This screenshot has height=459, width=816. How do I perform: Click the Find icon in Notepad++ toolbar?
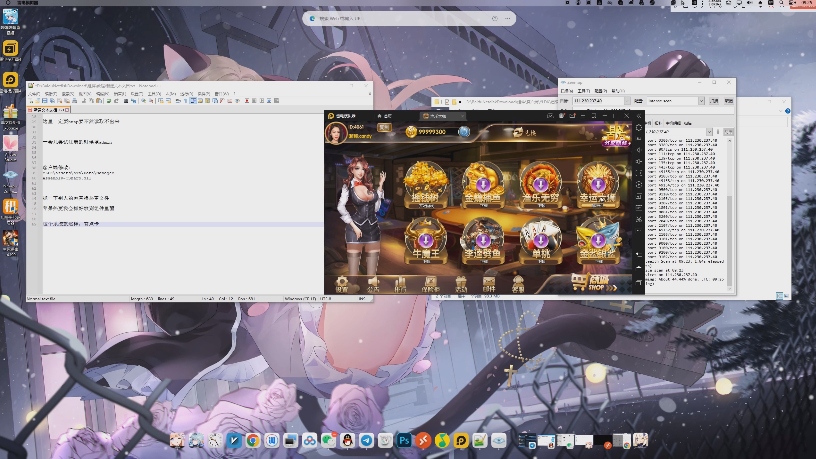126,101
